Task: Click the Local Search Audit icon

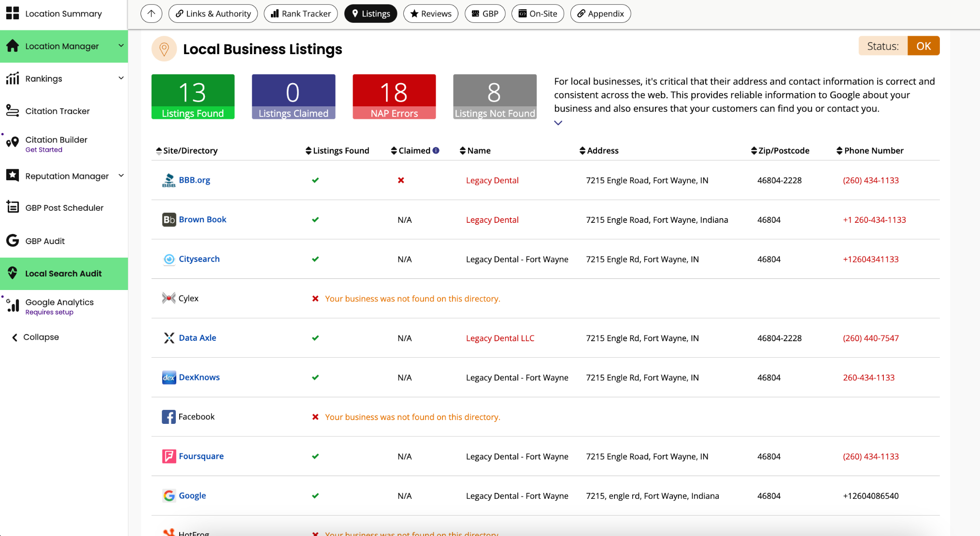Action: [x=13, y=273]
